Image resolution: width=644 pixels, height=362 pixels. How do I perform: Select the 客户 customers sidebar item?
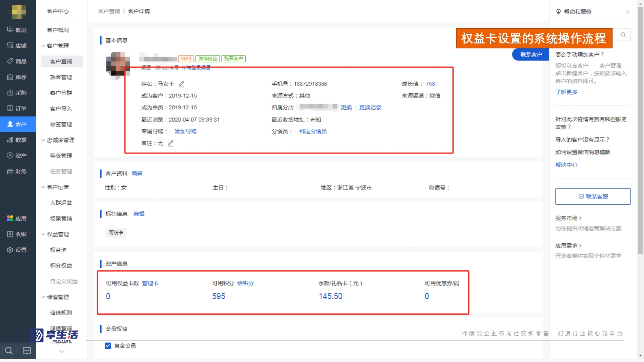[x=17, y=124]
